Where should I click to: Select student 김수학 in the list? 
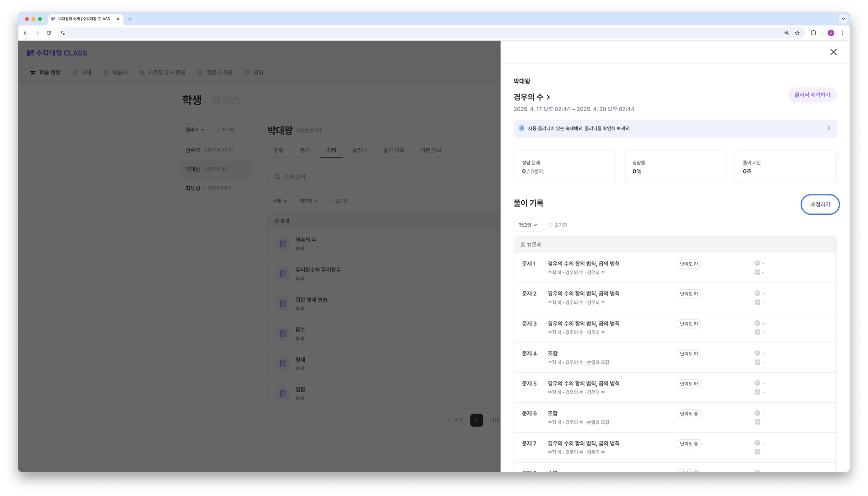tap(217, 150)
